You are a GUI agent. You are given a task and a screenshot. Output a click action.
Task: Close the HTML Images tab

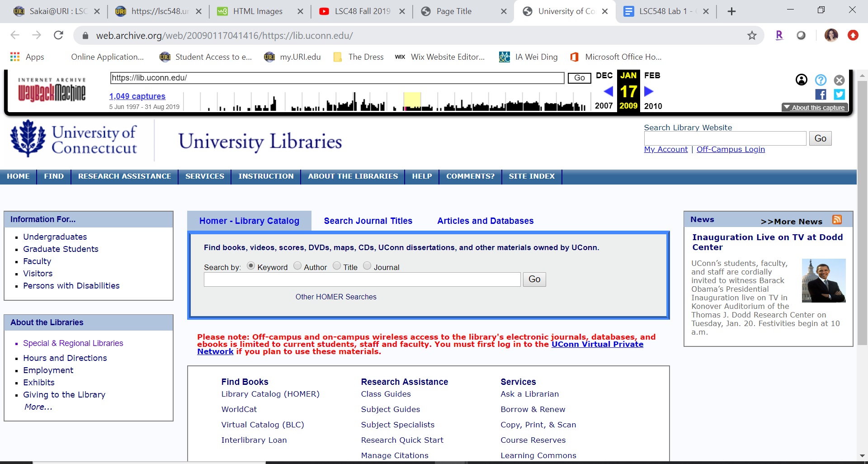point(300,11)
